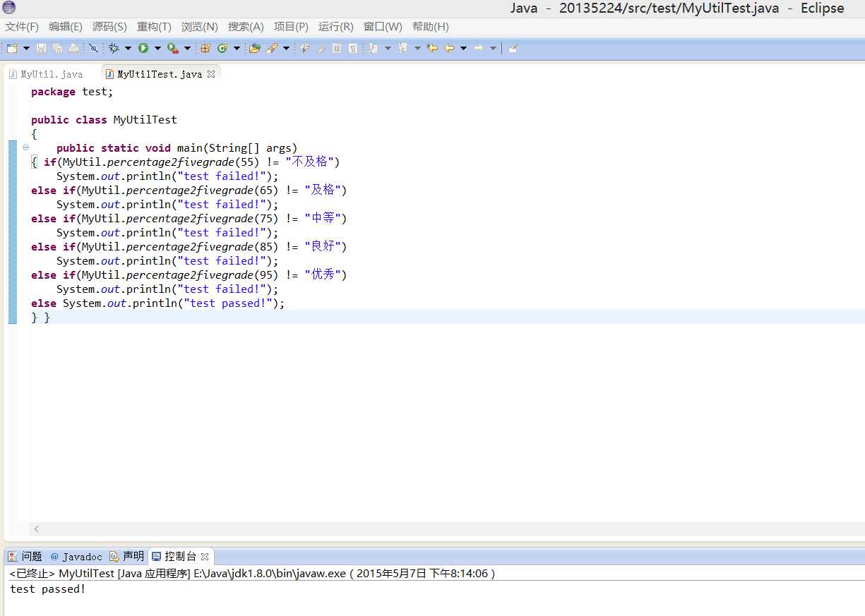
Task: Click the Search flashlight toolbar icon
Action: (x=272, y=48)
